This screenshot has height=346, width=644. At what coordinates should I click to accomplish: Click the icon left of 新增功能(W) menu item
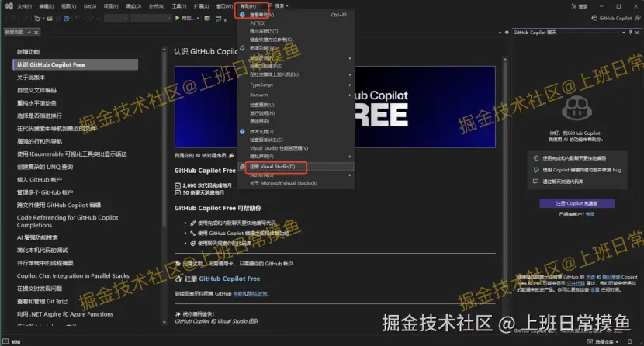click(242, 48)
